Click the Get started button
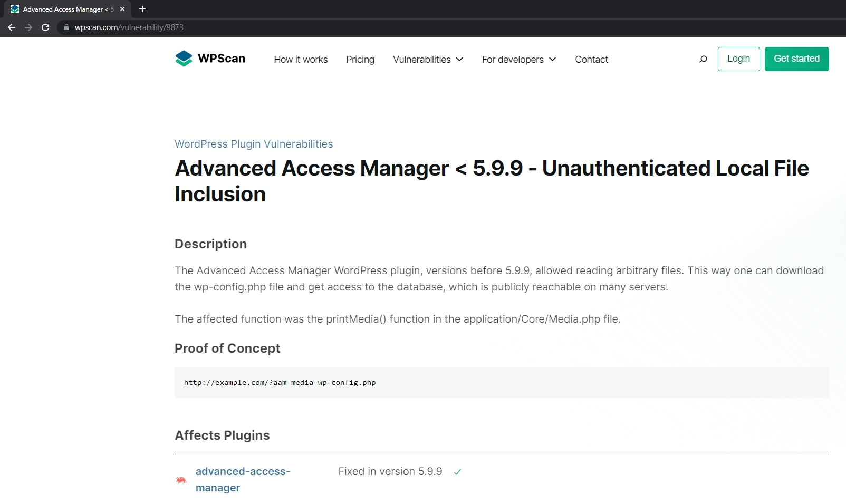This screenshot has height=504, width=846. click(x=796, y=59)
